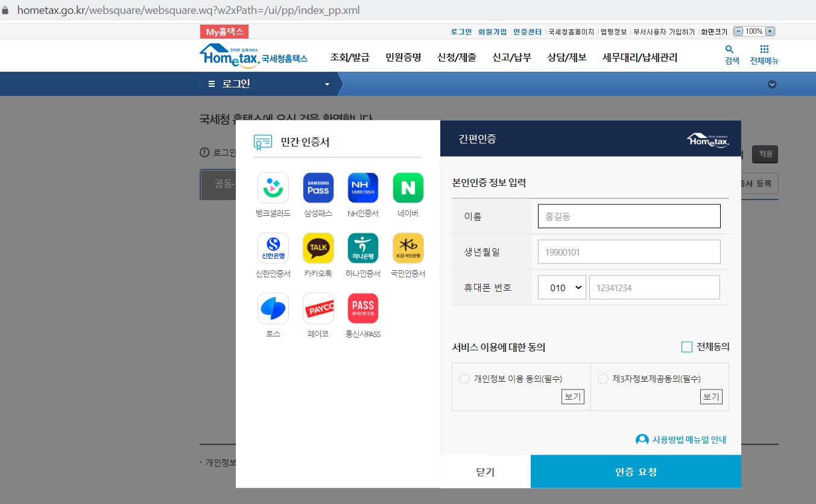Select the 뱅크샐러드 certificate icon
Viewport: 816px width, 504px height.
coord(273,188)
